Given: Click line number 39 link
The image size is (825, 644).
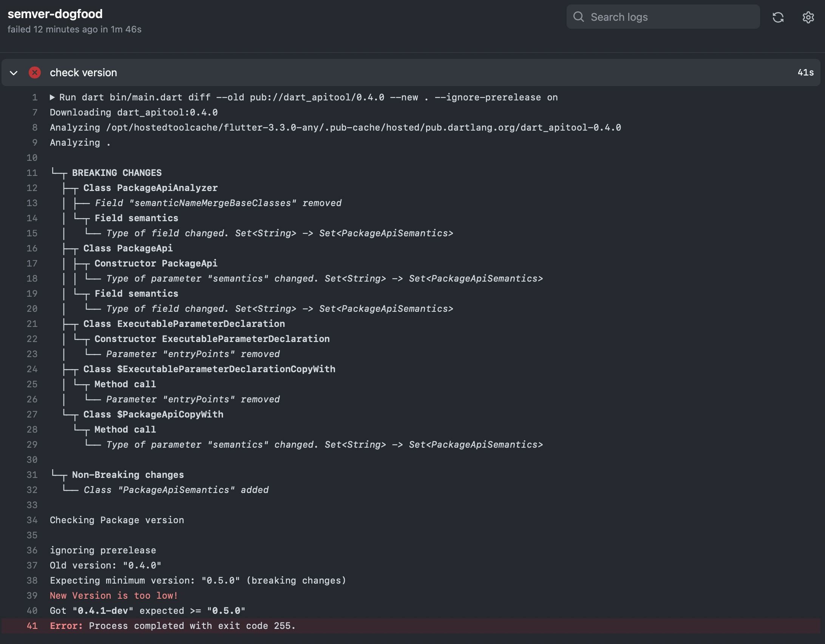Looking at the screenshot, I should 32,596.
